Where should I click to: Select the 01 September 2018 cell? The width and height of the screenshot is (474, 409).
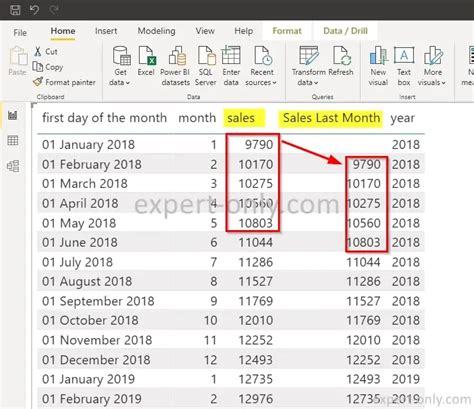coord(98,301)
